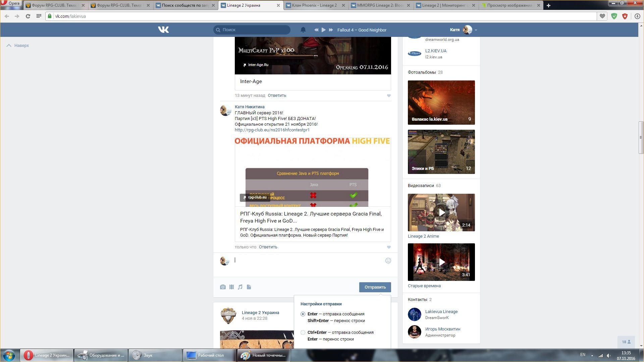Skip to next track in the header player
The width and height of the screenshot is (644, 362).
point(331,30)
